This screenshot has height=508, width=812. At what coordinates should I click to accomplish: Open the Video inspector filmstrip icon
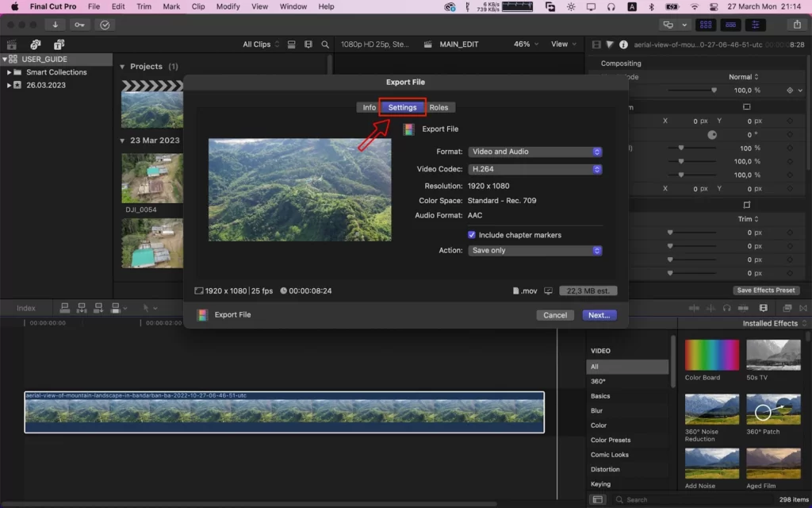click(x=596, y=44)
